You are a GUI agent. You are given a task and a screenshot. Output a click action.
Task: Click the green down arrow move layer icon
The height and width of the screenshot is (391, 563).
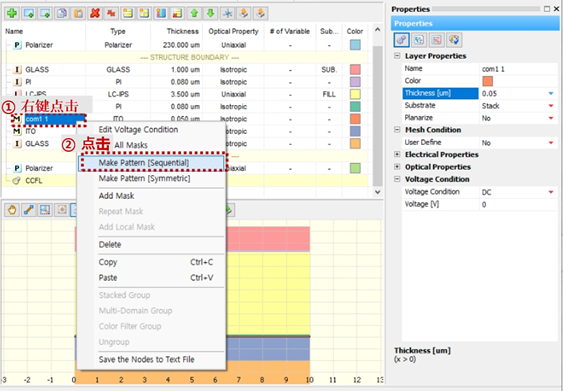[x=211, y=13]
